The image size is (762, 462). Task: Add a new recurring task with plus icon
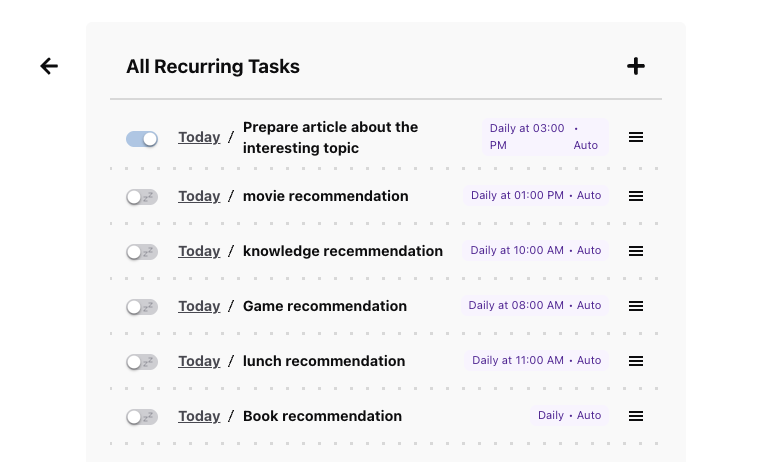[x=636, y=66]
